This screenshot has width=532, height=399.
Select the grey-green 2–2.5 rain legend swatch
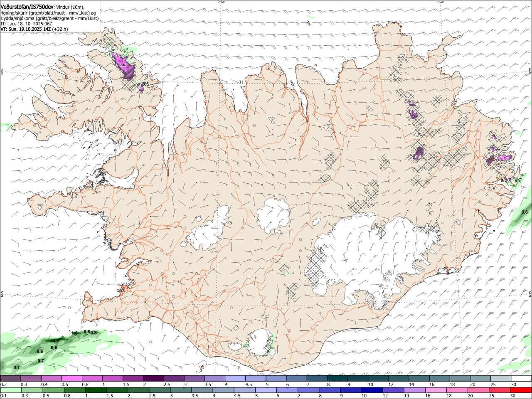pyautogui.click(x=138, y=390)
